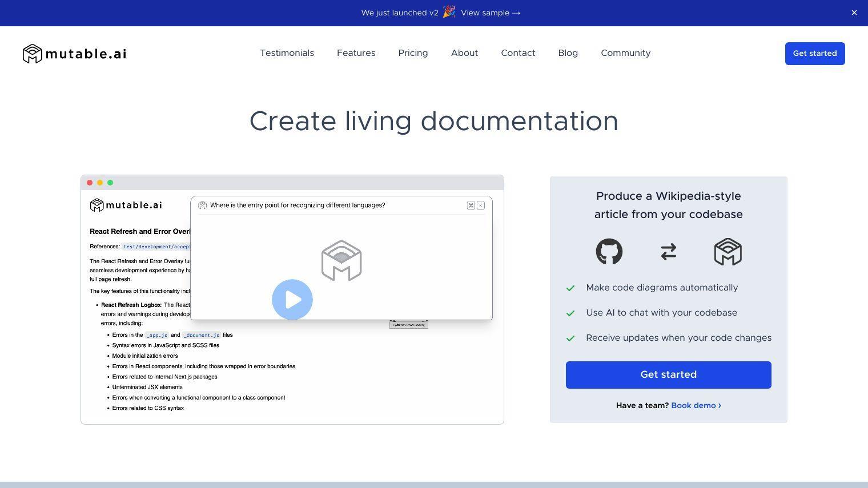Select the Contact nav link
The height and width of the screenshot is (488, 868).
(x=518, y=53)
